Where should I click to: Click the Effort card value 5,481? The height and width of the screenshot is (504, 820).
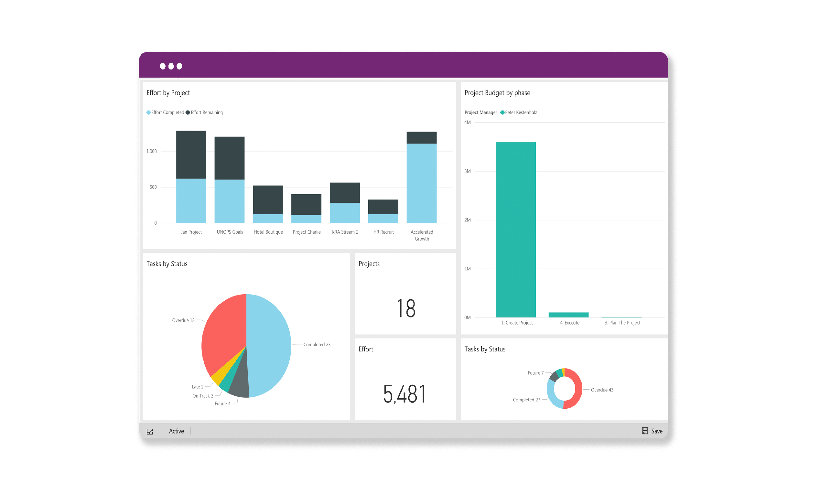(x=404, y=394)
